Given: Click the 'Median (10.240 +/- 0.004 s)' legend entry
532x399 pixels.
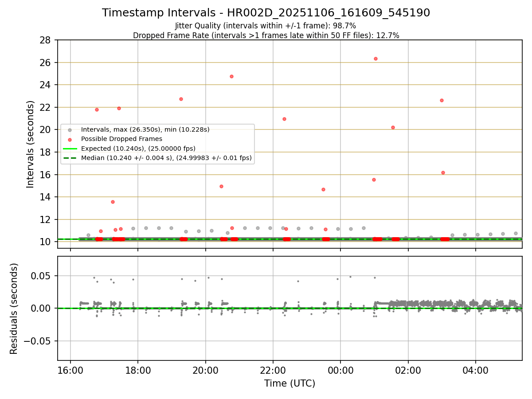Looking at the screenshot, I should tap(166, 157).
